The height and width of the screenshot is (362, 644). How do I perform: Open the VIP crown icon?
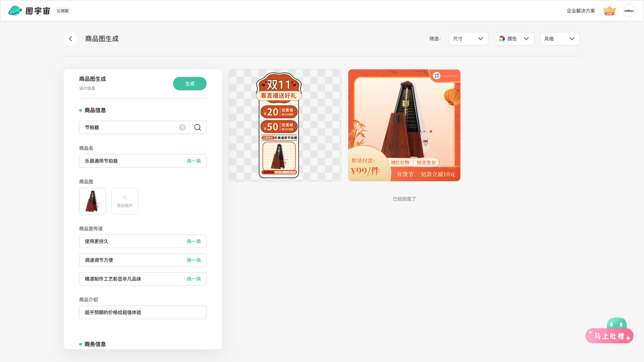click(x=609, y=11)
